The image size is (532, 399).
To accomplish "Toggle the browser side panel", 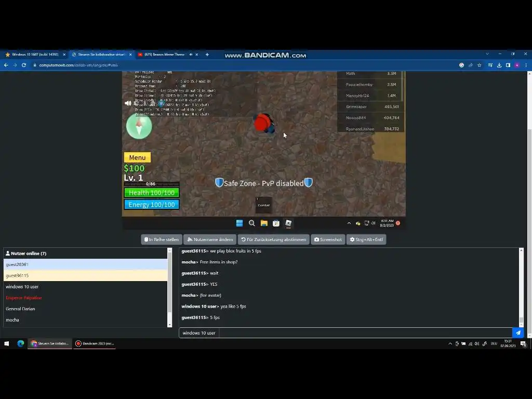I will click(508, 65).
